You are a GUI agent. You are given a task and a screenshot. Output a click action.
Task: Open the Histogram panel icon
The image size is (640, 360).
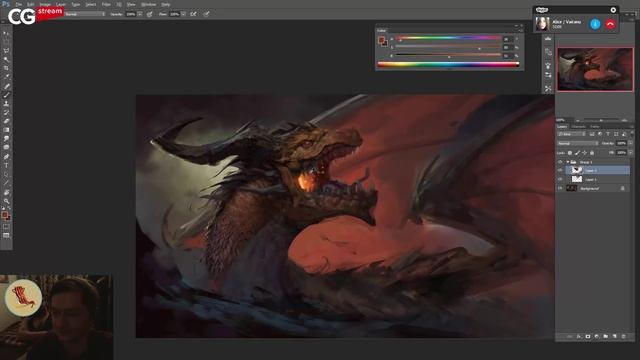click(x=548, y=39)
